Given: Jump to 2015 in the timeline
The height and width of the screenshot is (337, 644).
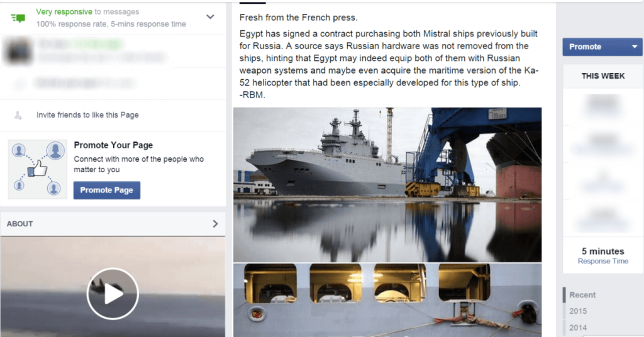Looking at the screenshot, I should click(578, 311).
